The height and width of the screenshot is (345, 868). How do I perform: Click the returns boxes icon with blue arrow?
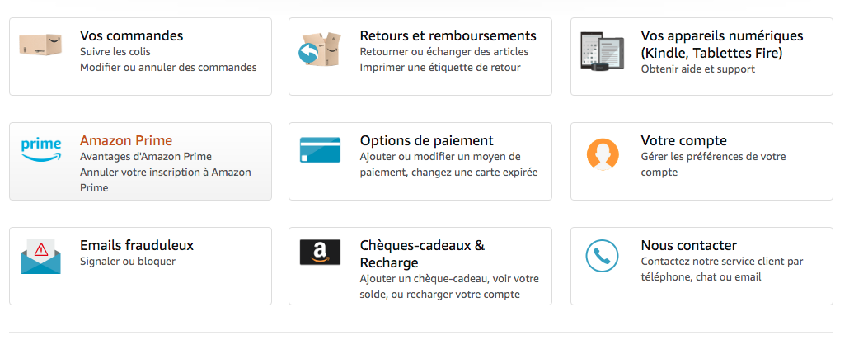(x=320, y=50)
